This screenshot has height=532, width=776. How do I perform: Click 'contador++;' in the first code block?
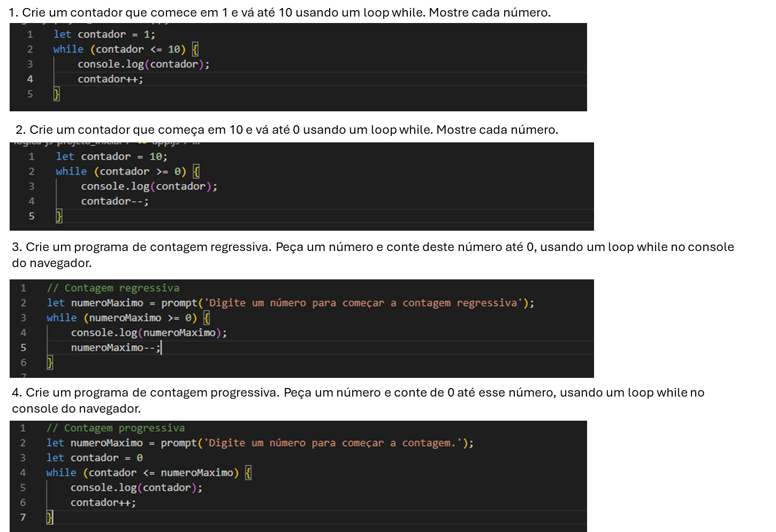[x=110, y=79]
